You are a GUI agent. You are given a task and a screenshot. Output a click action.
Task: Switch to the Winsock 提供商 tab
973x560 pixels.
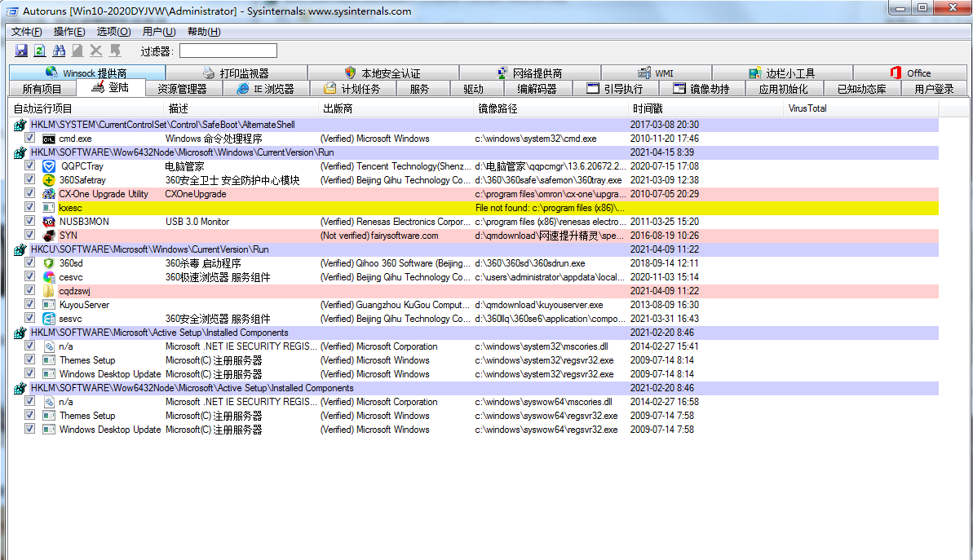[87, 73]
